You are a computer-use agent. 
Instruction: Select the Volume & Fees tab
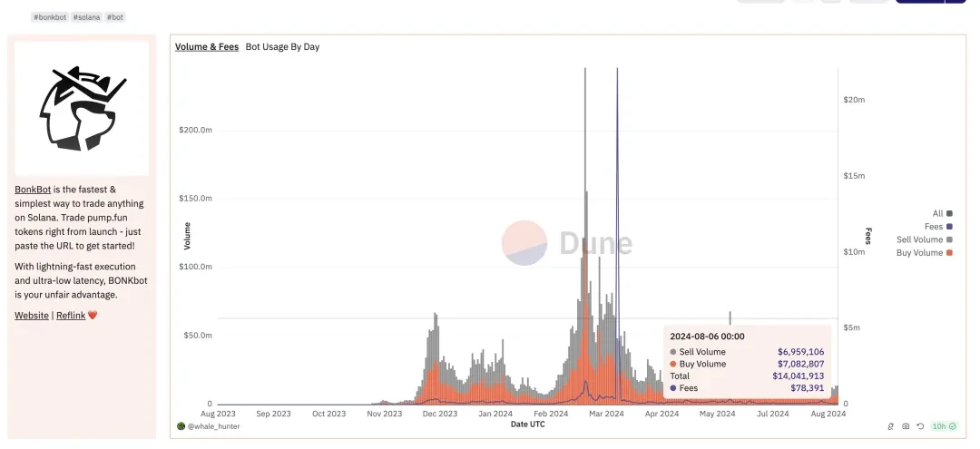coord(207,47)
